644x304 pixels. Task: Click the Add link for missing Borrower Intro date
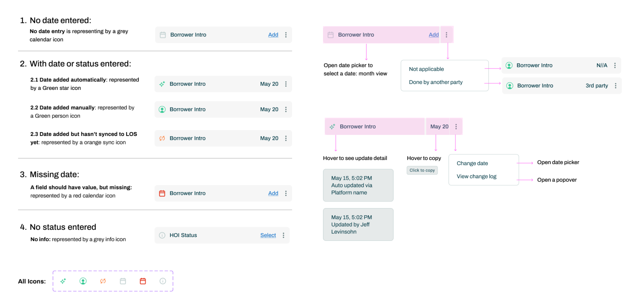273,193
